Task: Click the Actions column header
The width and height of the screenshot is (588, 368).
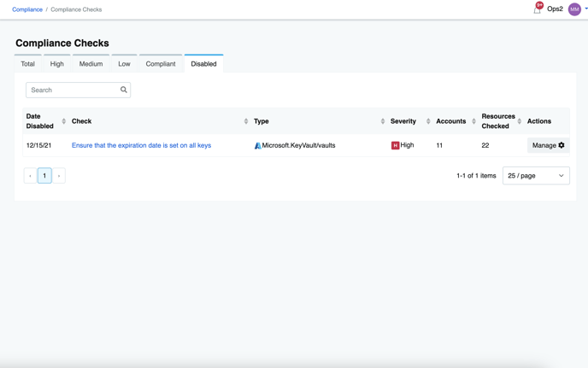Action: (539, 121)
